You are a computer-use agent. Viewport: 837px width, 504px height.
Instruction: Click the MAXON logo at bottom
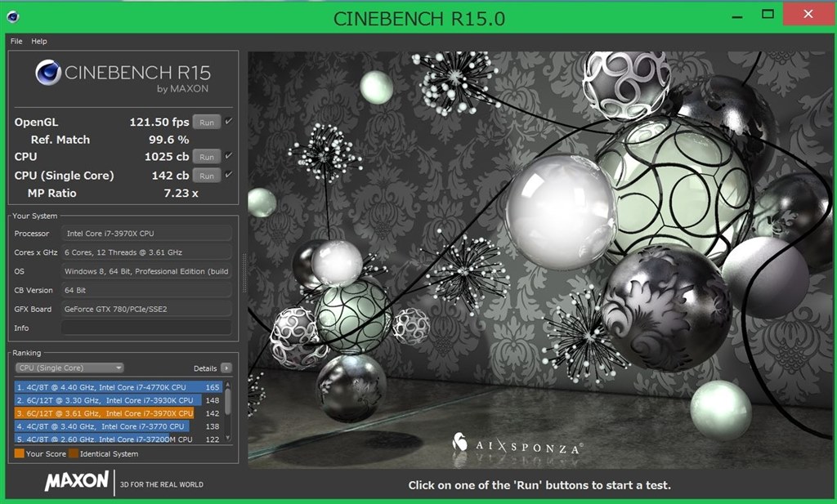77,481
